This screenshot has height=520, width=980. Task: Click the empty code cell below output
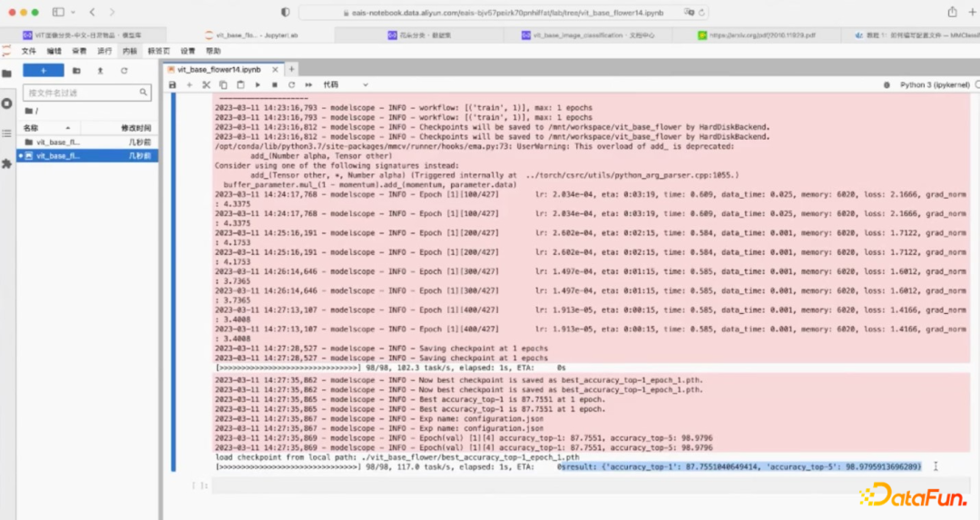[x=591, y=486]
